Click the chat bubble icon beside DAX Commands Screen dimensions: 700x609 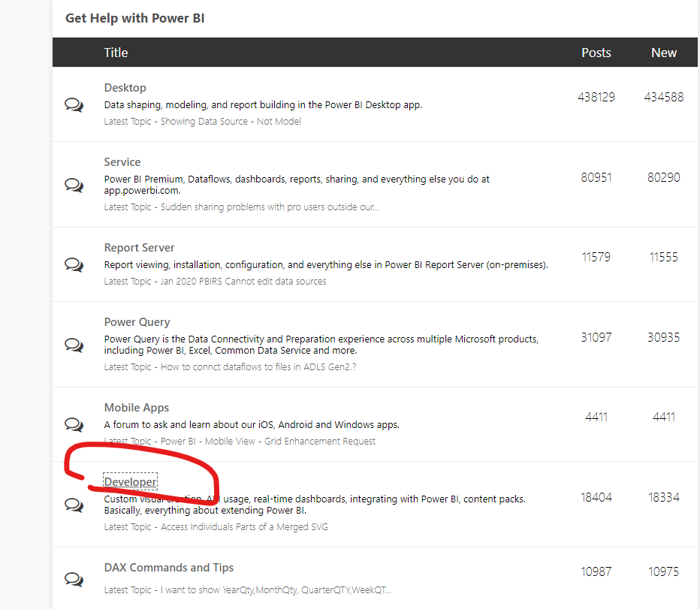coord(74,579)
